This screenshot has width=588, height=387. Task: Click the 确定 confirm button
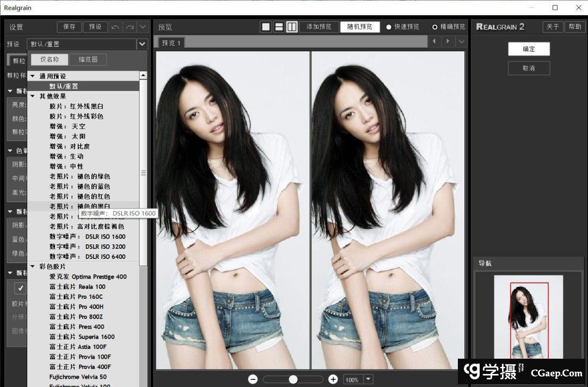click(529, 49)
